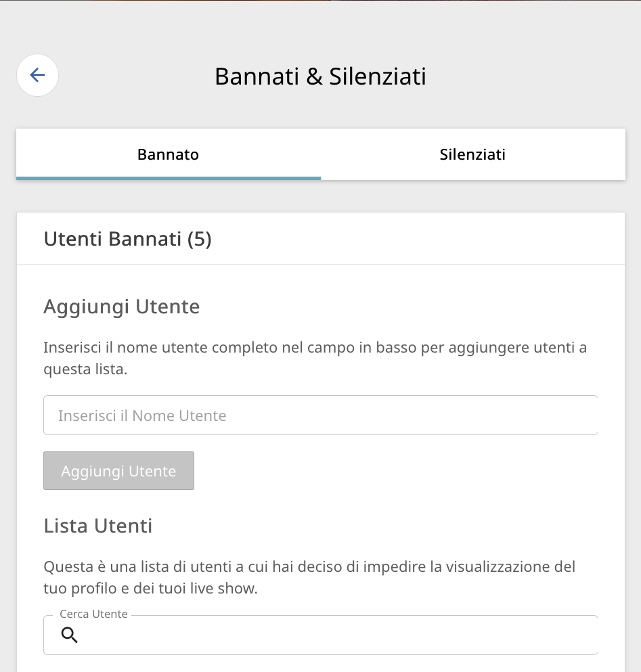641x672 pixels.
Task: Click the paragraph starting 'Inserisci il nome utente completo'
Action: coord(315,358)
